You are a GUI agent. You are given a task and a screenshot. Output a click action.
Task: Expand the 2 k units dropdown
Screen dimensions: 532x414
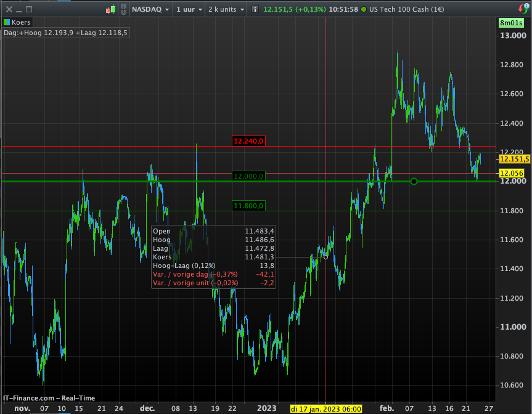click(226, 9)
